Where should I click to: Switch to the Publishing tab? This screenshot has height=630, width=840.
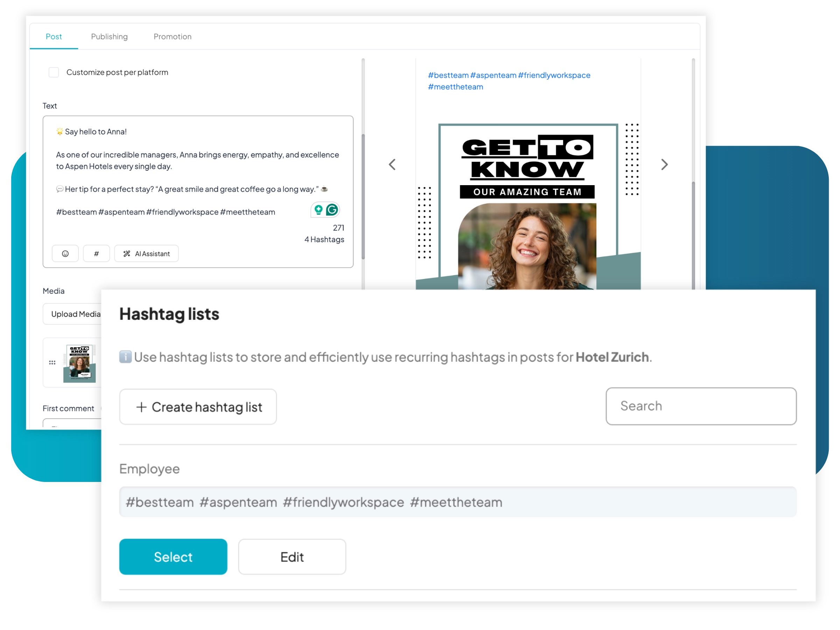109,36
